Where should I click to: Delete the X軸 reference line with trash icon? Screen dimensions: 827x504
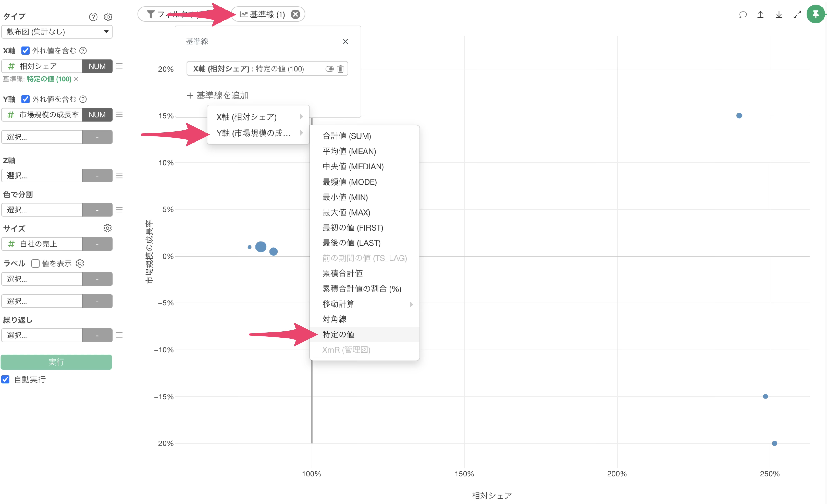[340, 69]
